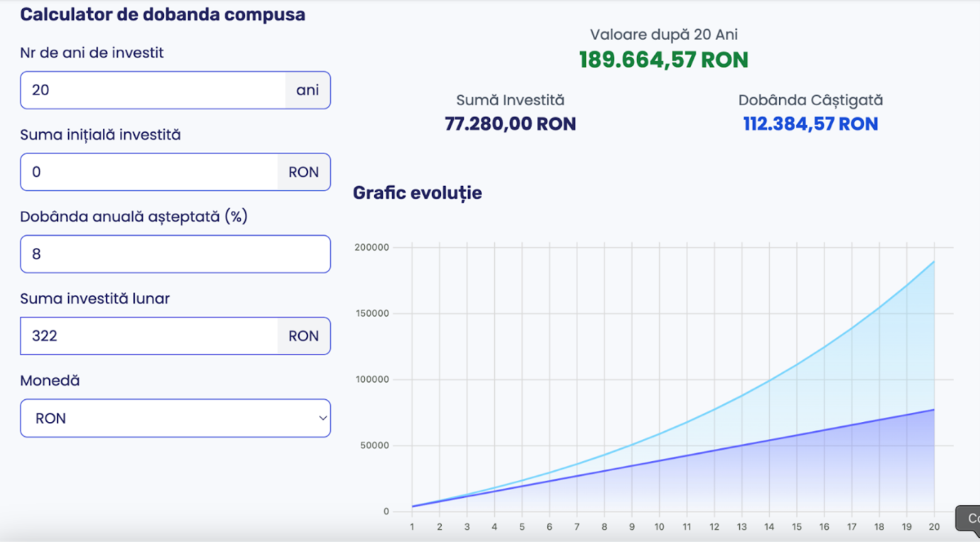Click the partially visible dark widget at bottom-right
Screen dimensions: 980x542
pos(969,519)
